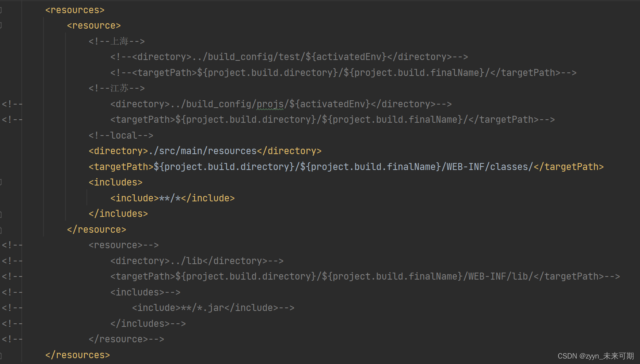Click the commented </includes>--> line

click(x=148, y=324)
